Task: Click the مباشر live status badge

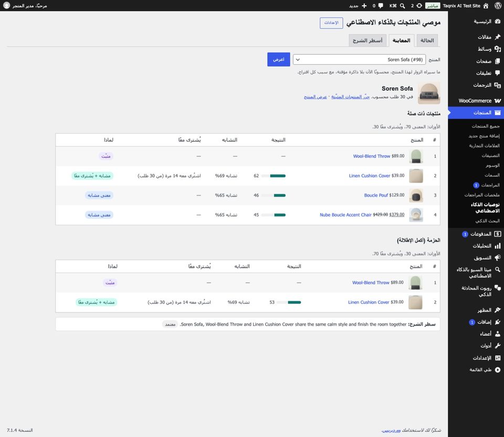Action: tap(433, 6)
